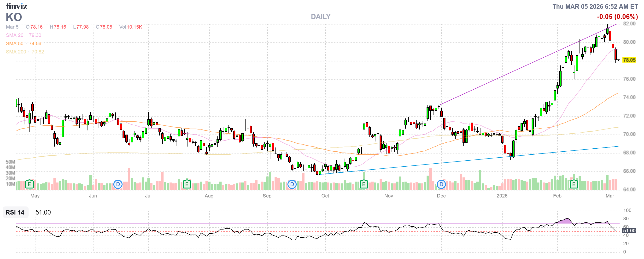The image size is (644, 259).
Task: Toggle the SMA 20 legend label
Action: point(15,35)
